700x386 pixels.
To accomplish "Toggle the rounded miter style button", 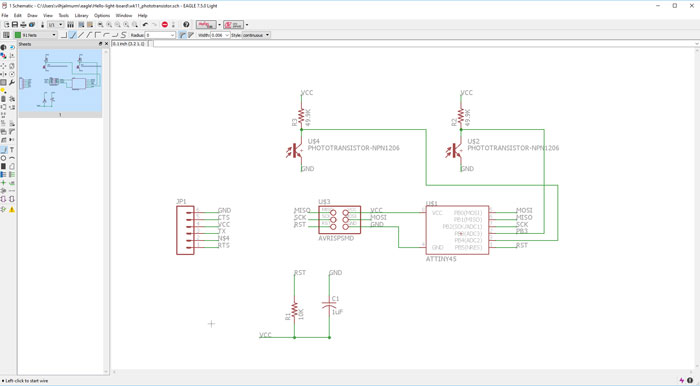I will [x=182, y=35].
